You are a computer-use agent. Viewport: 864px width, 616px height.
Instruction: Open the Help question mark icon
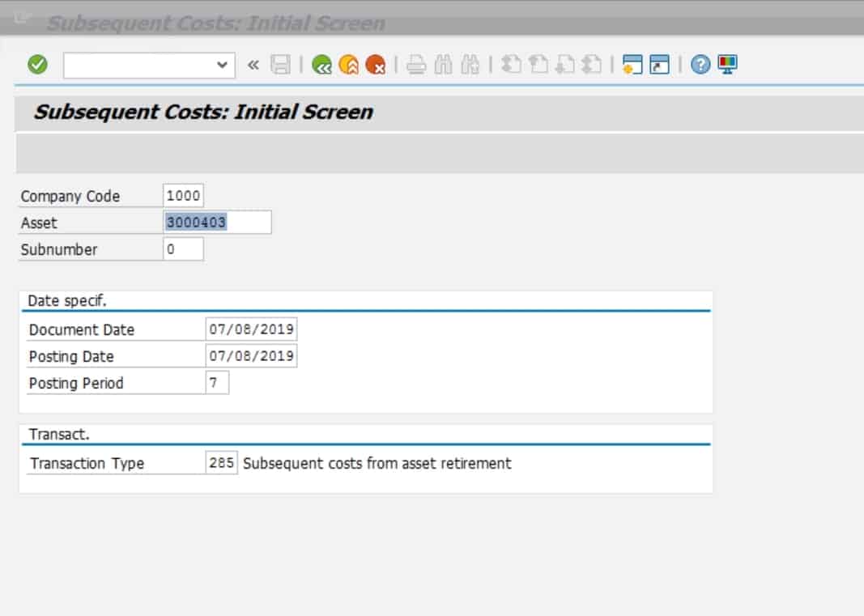tap(700, 65)
